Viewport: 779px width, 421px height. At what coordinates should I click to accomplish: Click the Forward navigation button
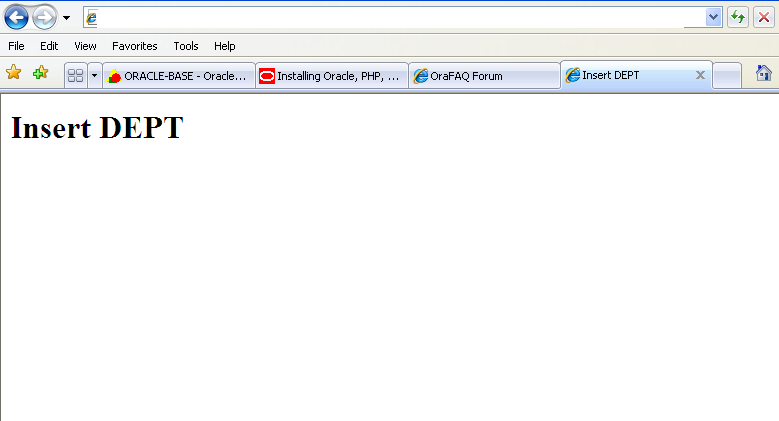coord(44,17)
